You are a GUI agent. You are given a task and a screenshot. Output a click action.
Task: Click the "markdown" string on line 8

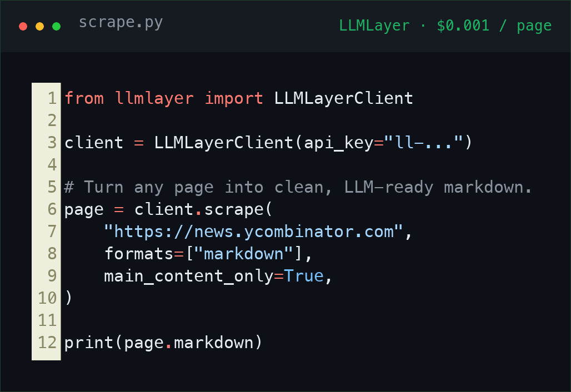coord(244,254)
